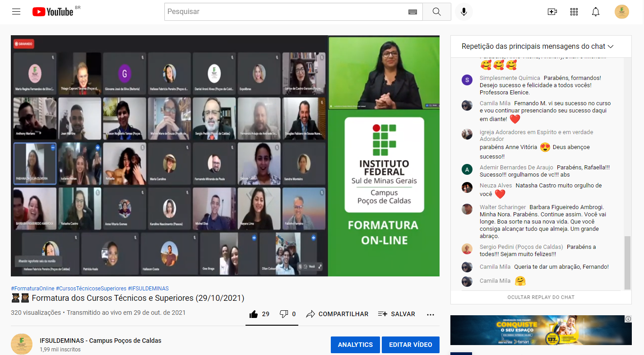This screenshot has width=644, height=355.
Task: Open the Create video camera icon
Action: (x=552, y=12)
